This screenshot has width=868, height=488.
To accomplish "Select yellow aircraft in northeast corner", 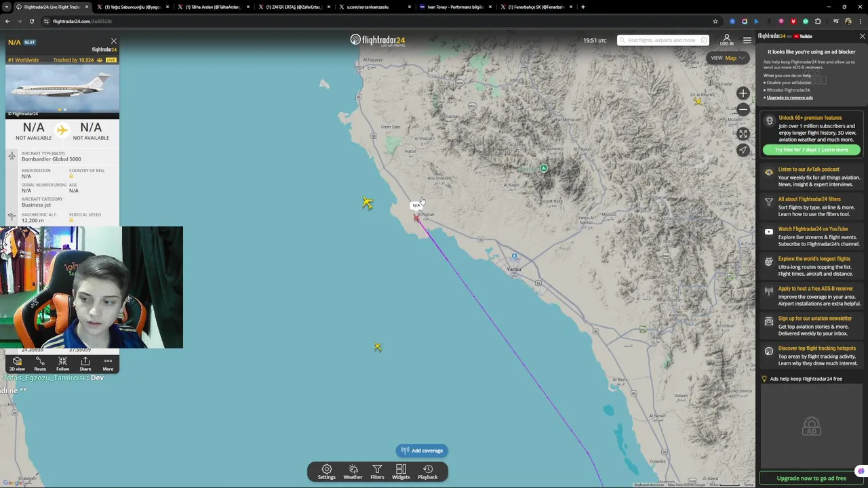I will pyautogui.click(x=698, y=102).
